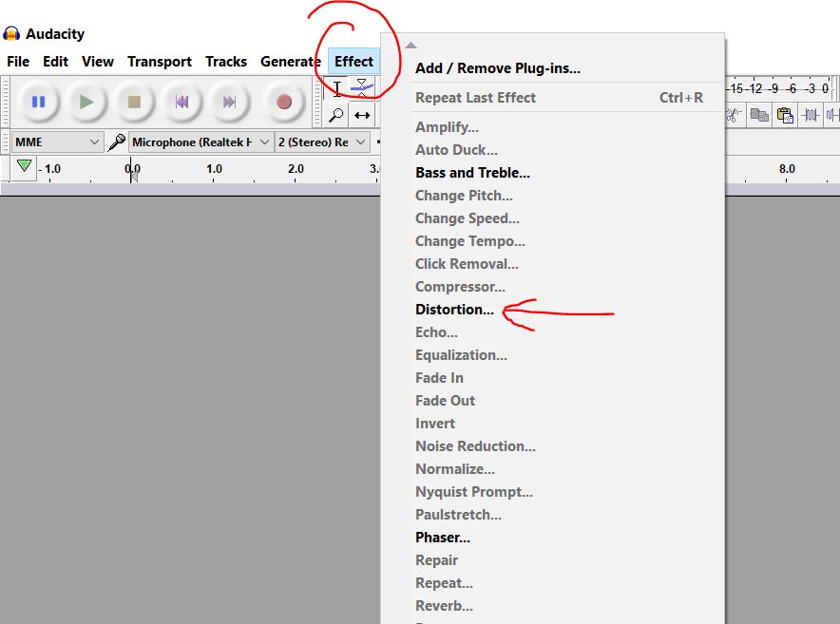Open the 2 (Stereo) recording channels dropdown
Image resolution: width=840 pixels, height=624 pixels.
pos(322,142)
